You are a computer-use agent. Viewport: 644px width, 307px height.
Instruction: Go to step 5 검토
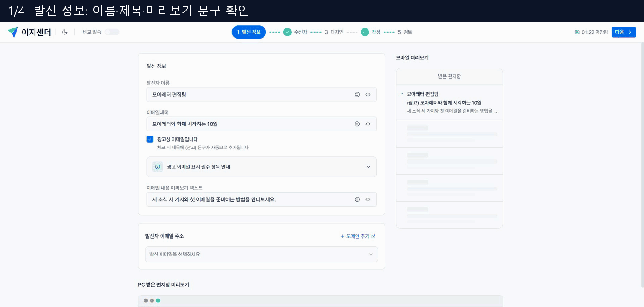click(x=405, y=32)
